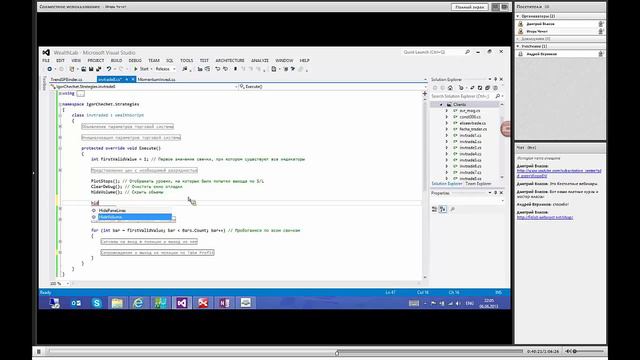Open the WINDOW menu

click(284, 60)
